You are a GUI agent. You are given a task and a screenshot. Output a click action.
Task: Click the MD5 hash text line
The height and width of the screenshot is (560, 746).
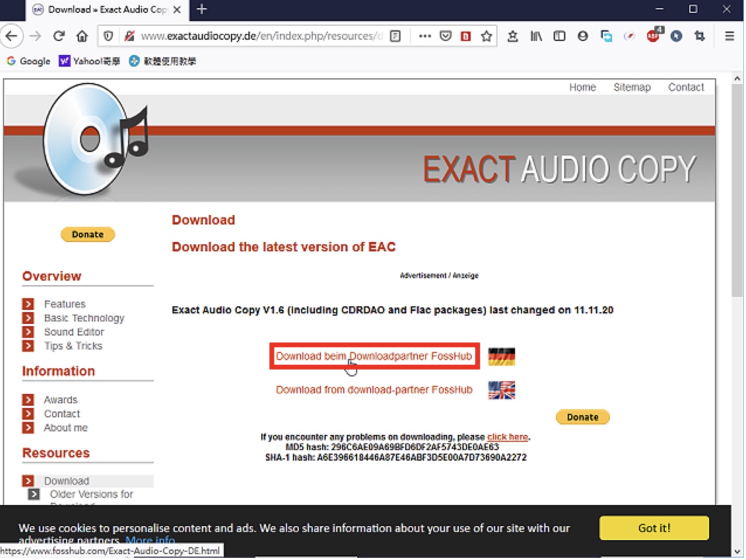392,447
